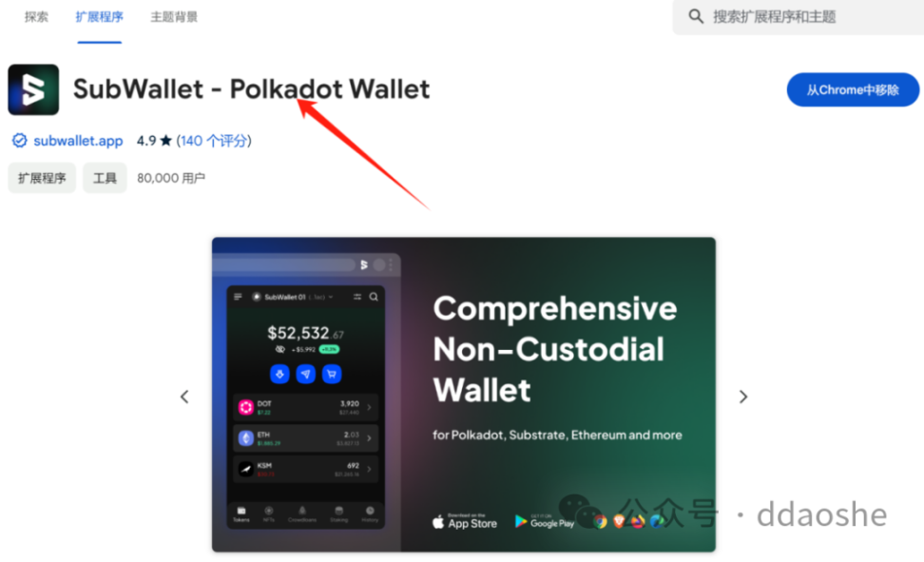Show previous screenshot with left arrow
Screen dimensions: 924x562
click(x=184, y=397)
